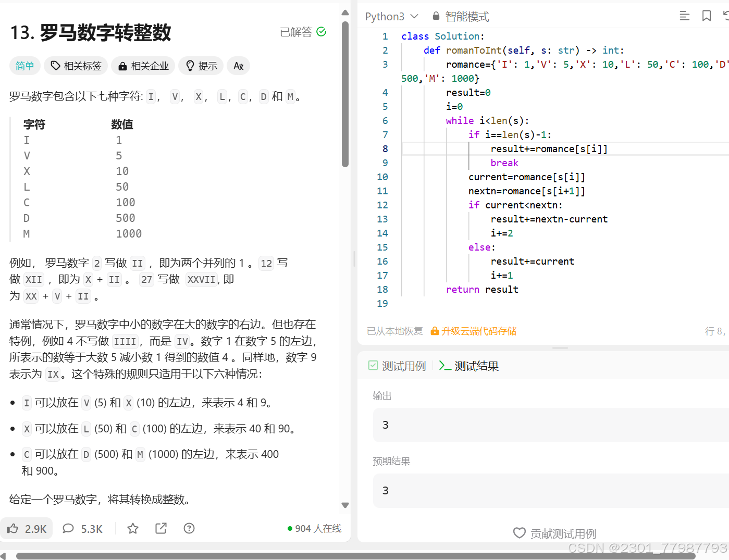Click the tag icon on 相关标签
Image resolution: width=729 pixels, height=560 pixels.
(55, 65)
